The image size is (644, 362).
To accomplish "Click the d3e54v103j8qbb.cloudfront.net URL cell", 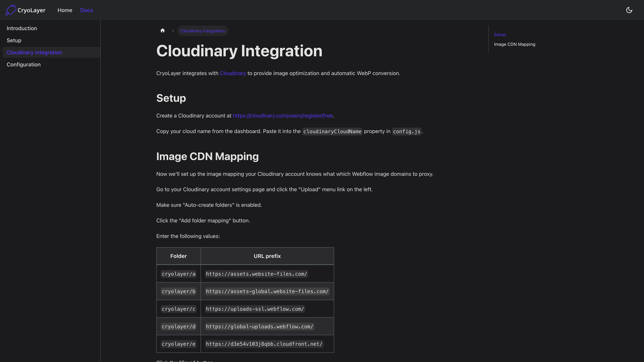I will 264,344.
